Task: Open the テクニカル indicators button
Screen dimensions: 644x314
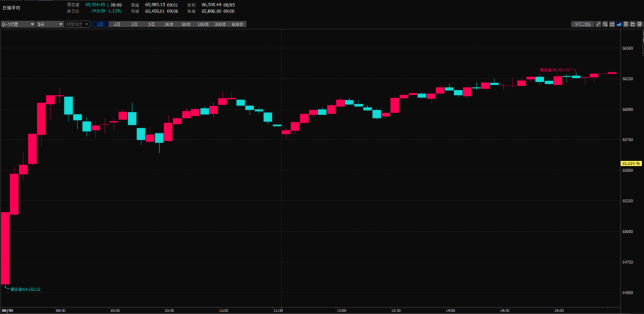Action: click(x=583, y=25)
